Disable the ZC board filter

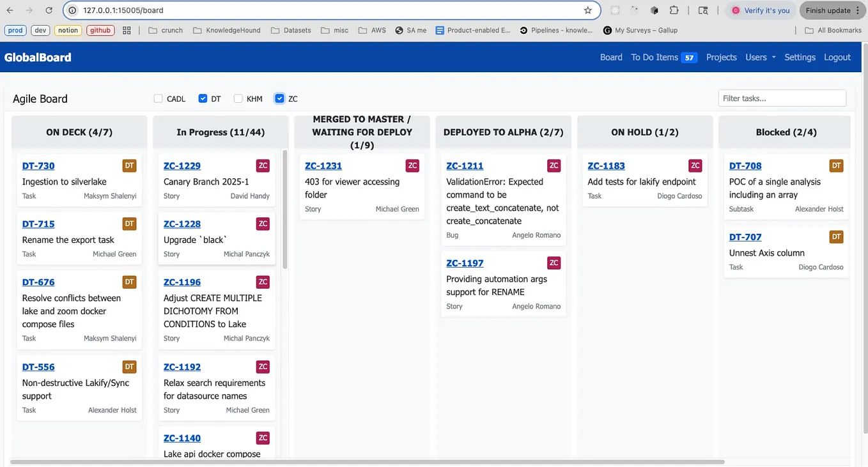[x=279, y=98]
